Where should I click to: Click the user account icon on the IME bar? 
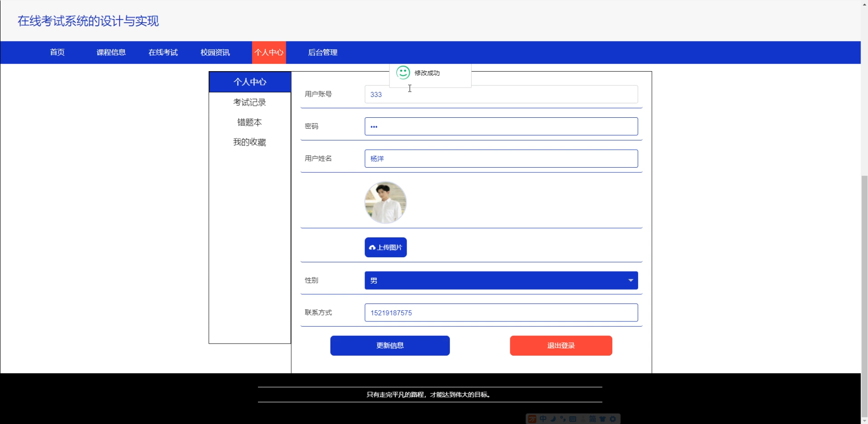582,418
